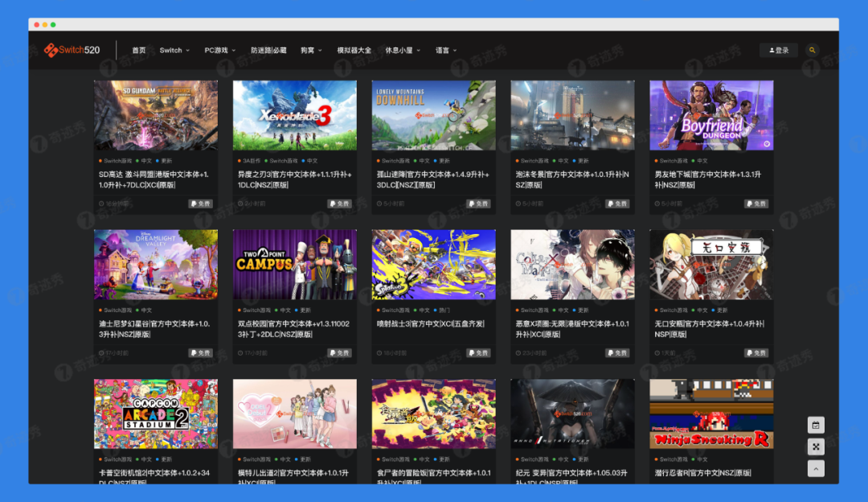The height and width of the screenshot is (502, 868).
Task: Click the 免费 badge on 恶意X项圈 card
Action: 618,353
